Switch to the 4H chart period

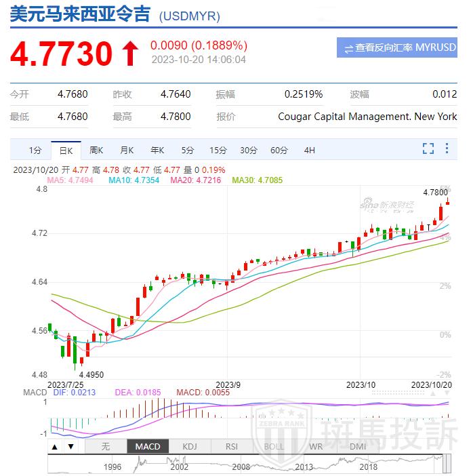(310, 150)
